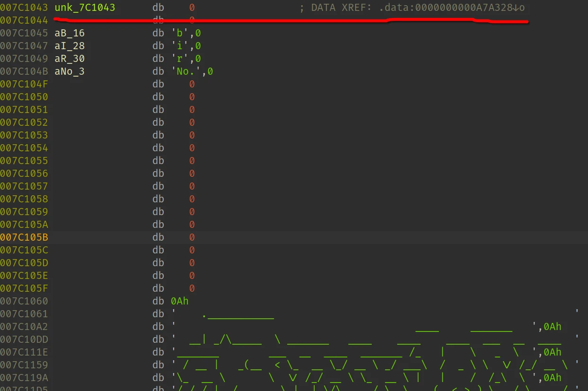Image resolution: width=588 pixels, height=391 pixels.
Task: Click the aR_30 label
Action: tap(70, 59)
